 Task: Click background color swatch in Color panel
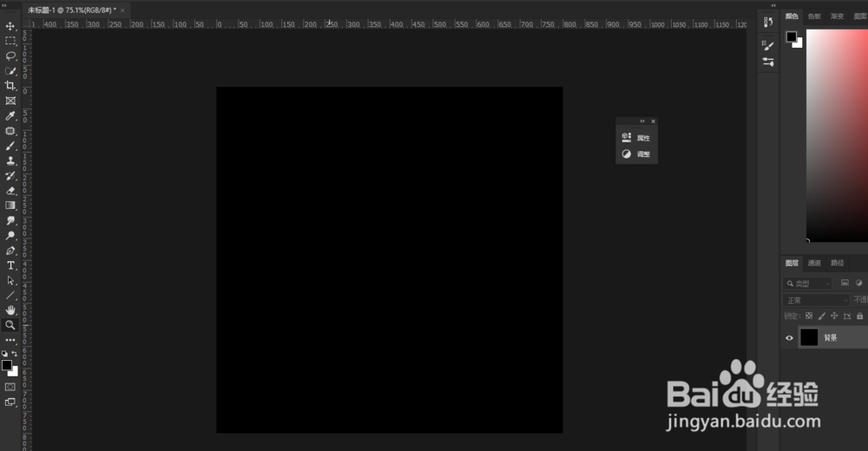[799, 45]
